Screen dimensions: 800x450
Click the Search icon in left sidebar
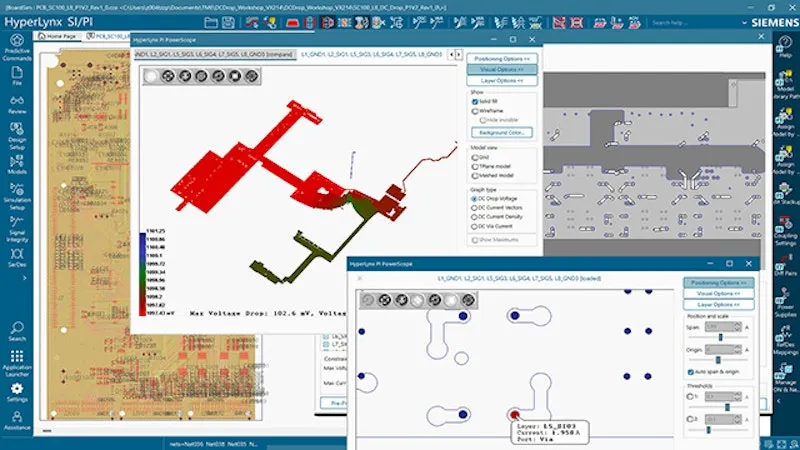(17, 331)
